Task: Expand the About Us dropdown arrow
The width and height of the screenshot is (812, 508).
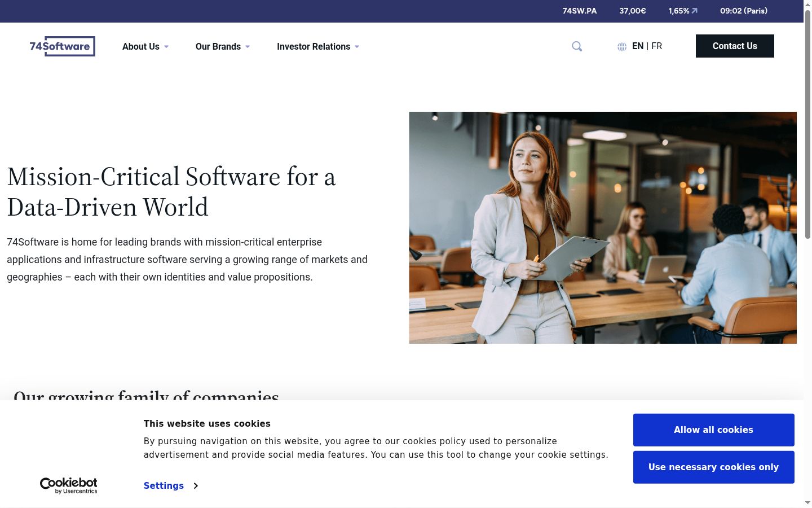Action: 166,47
